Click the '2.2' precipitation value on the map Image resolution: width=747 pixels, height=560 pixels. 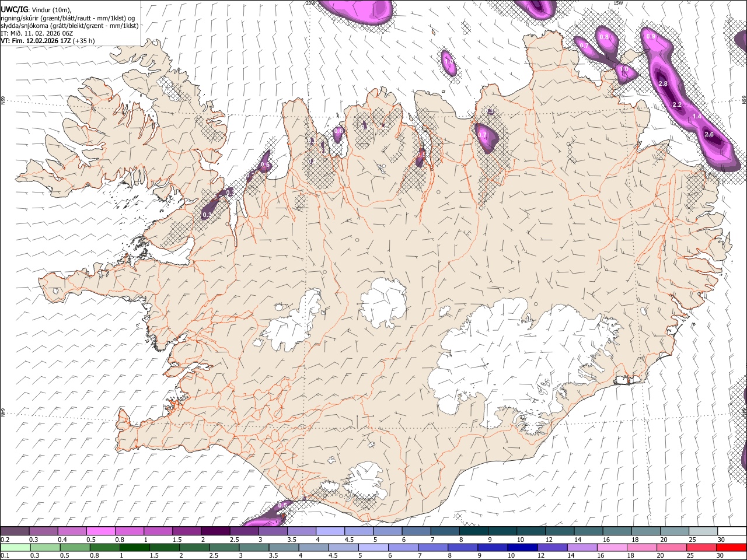tap(677, 104)
